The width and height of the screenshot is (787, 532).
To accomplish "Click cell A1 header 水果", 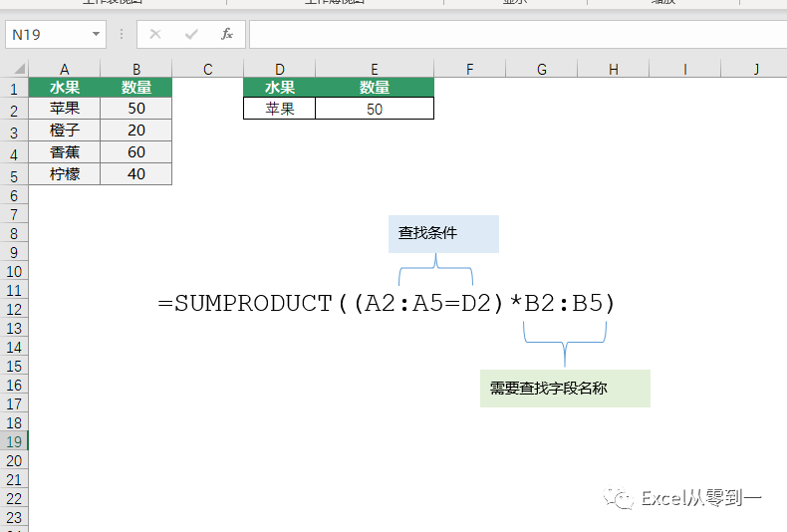I will tap(64, 88).
